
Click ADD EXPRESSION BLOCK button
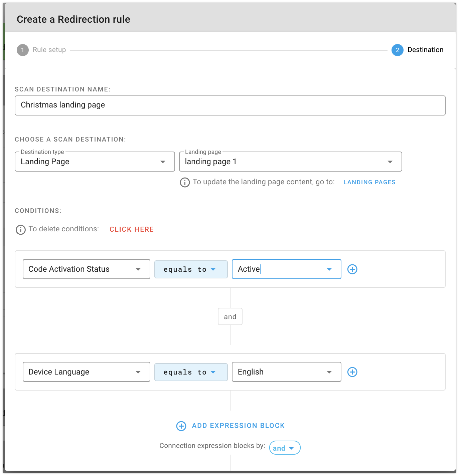click(x=238, y=426)
